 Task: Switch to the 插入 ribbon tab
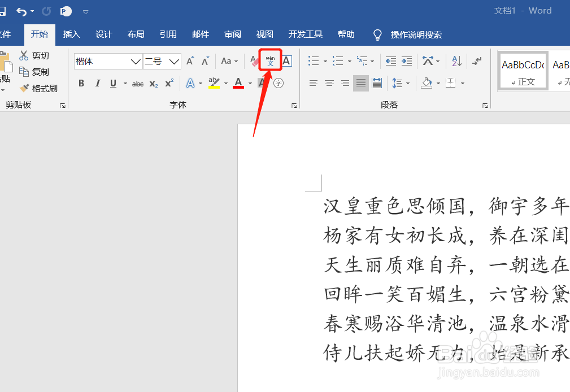pos(72,34)
